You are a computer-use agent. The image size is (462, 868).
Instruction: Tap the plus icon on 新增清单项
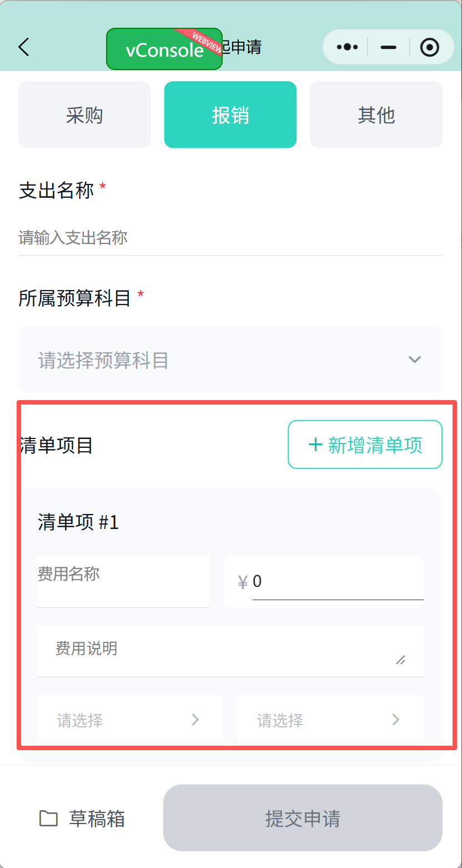click(316, 445)
